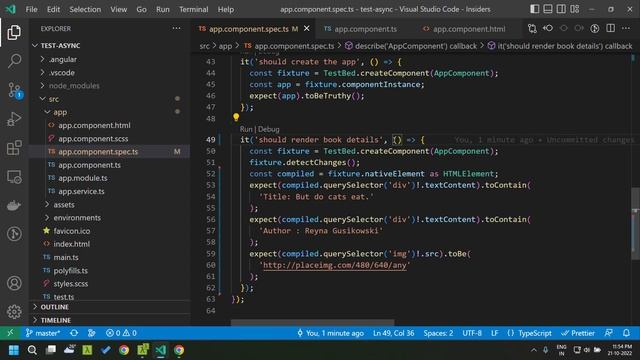The image size is (640, 360).
Task: Open the Explorer view in activity bar
Action: (14, 33)
